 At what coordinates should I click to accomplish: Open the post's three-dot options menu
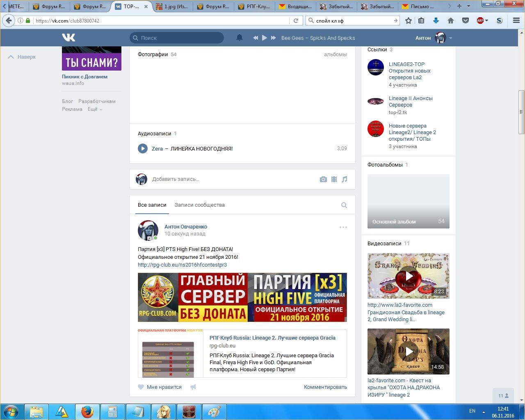click(x=343, y=227)
